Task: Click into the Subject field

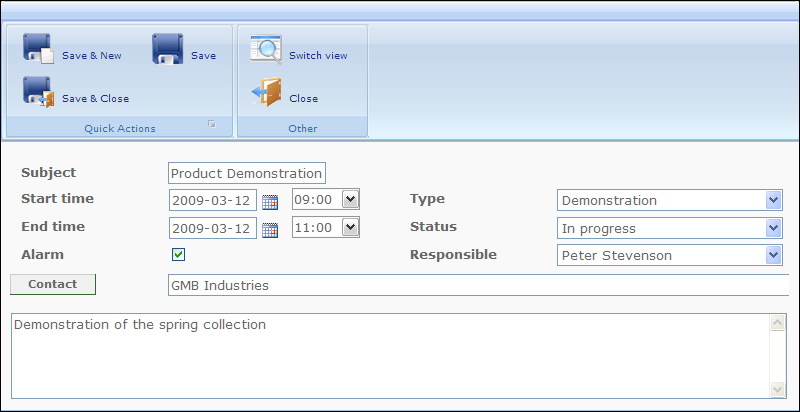Action: [x=247, y=173]
